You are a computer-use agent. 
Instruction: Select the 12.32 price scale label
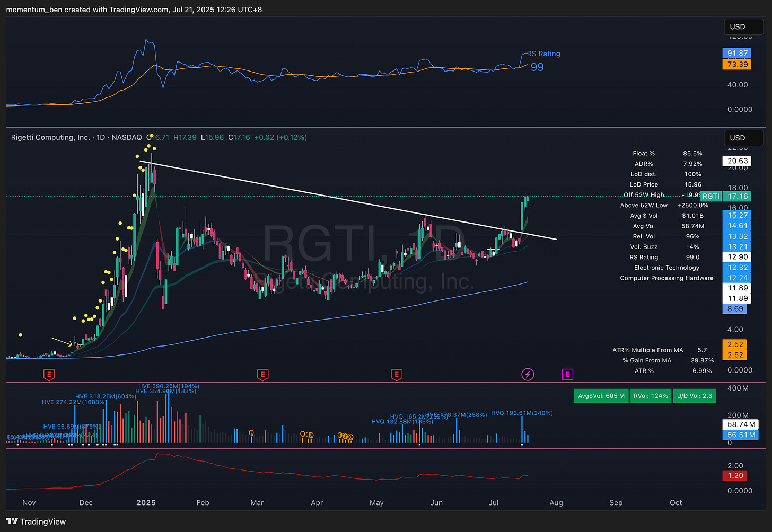coord(738,268)
